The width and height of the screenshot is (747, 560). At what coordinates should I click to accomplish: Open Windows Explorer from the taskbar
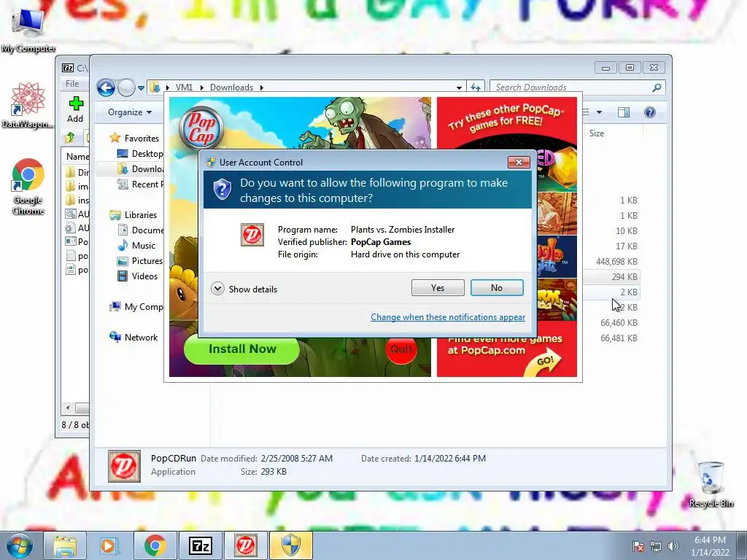click(65, 545)
